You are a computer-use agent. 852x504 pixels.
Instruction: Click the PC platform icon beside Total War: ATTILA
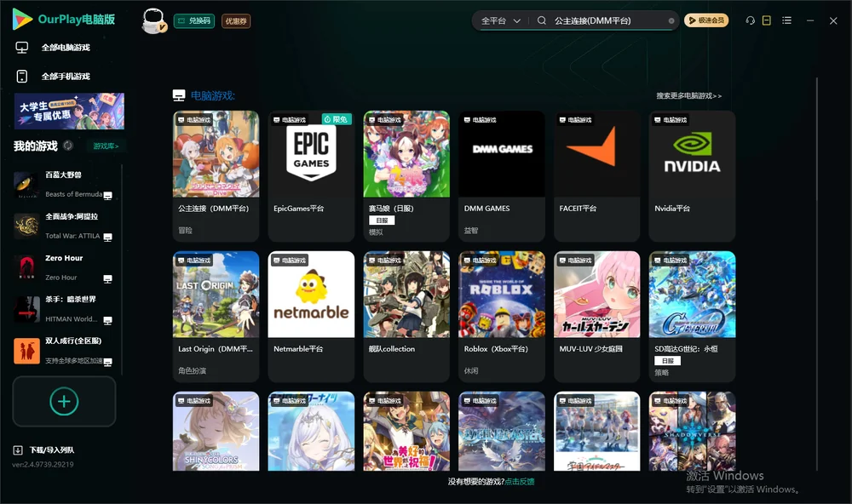pos(107,237)
